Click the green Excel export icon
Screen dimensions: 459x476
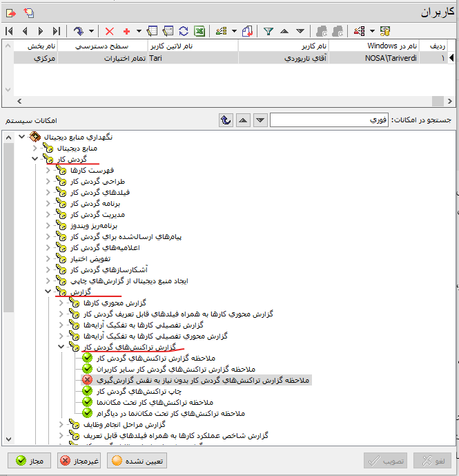pos(199,31)
